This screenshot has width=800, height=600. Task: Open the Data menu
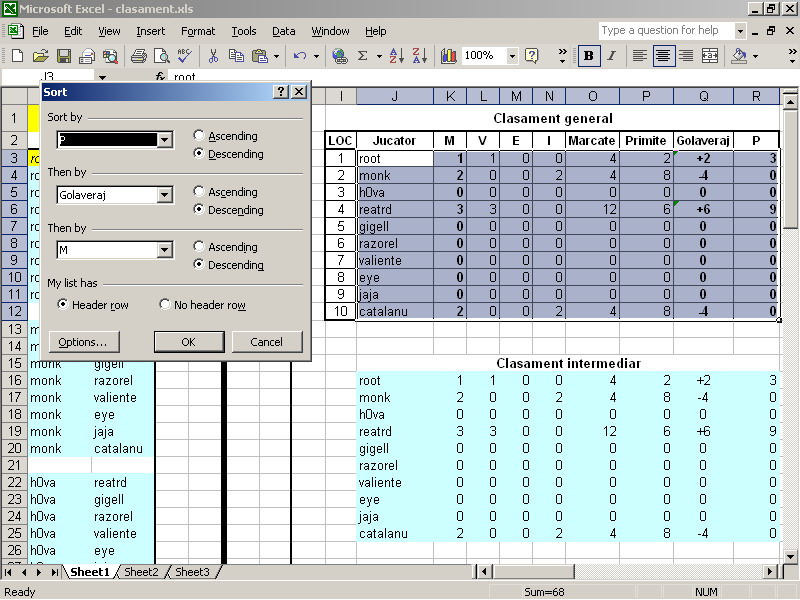pos(283,31)
